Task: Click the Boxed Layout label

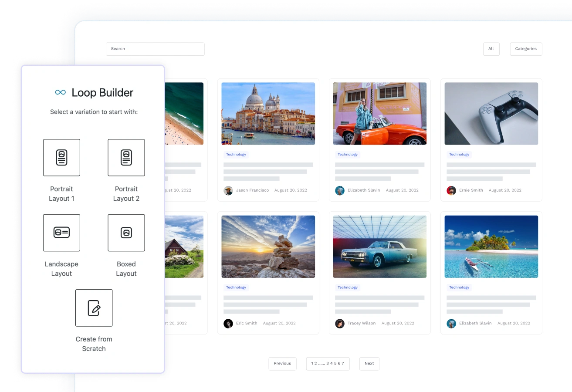Action: (126, 269)
